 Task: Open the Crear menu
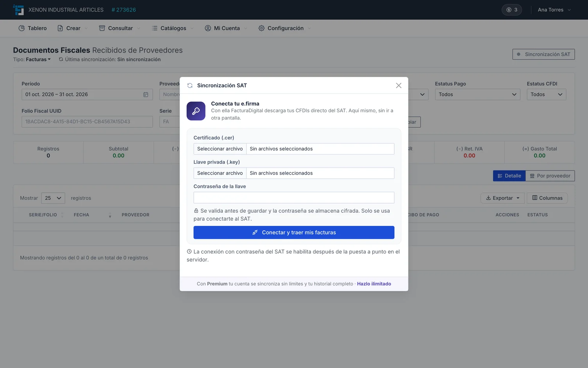click(73, 28)
